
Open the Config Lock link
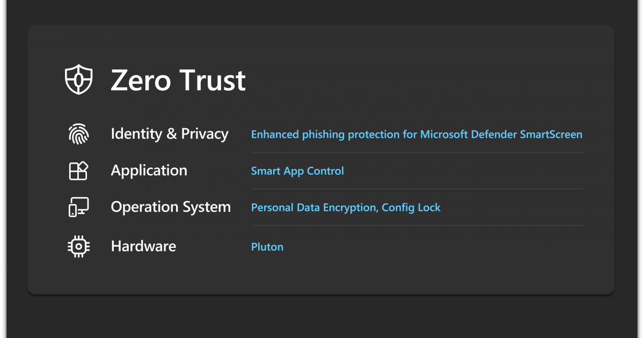411,208
